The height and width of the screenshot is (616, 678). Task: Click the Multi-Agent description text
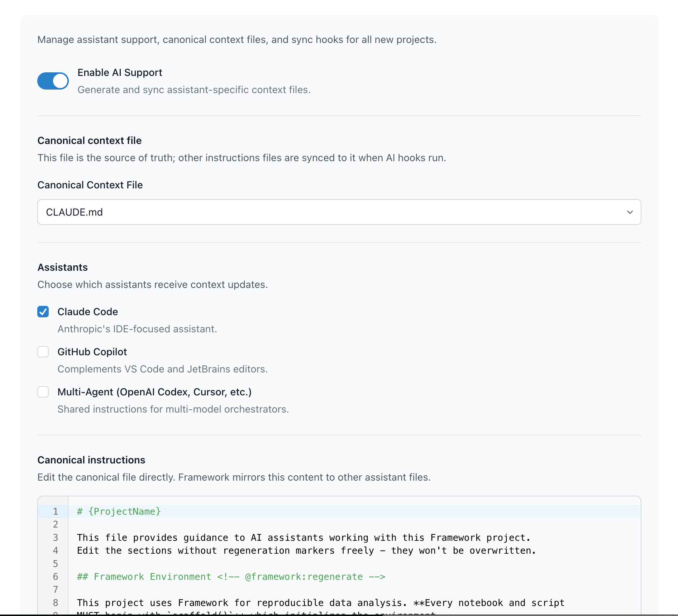coord(173,409)
